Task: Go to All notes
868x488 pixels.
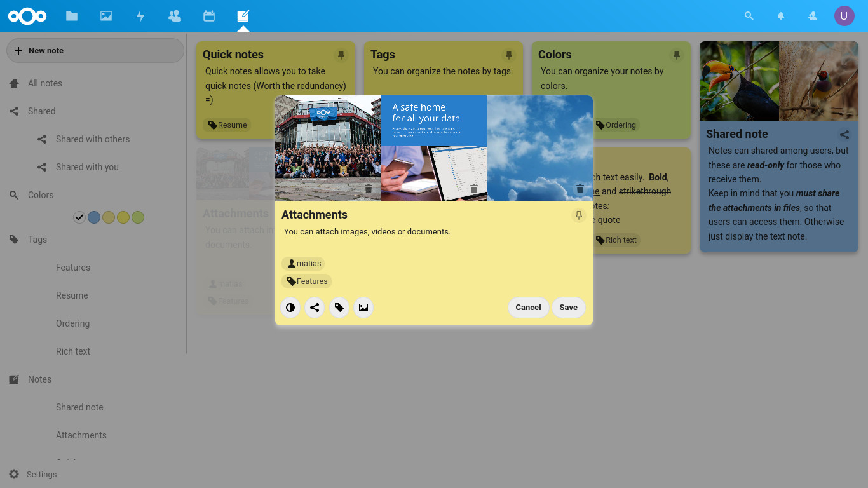Action: click(x=45, y=83)
